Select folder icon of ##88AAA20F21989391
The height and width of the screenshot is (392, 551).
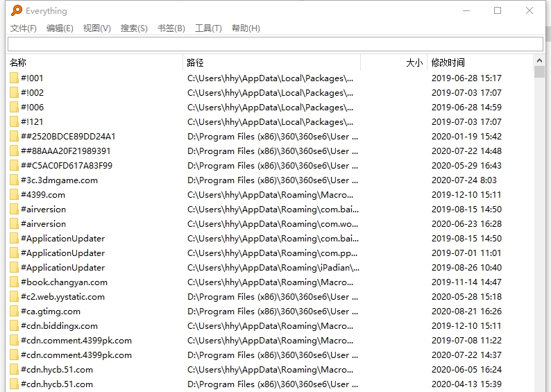(14, 151)
